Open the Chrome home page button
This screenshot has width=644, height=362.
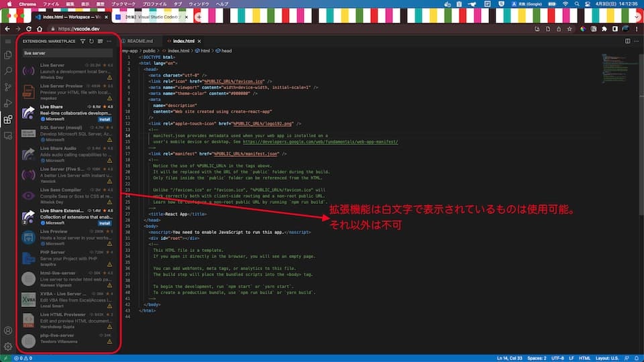pos(40,29)
